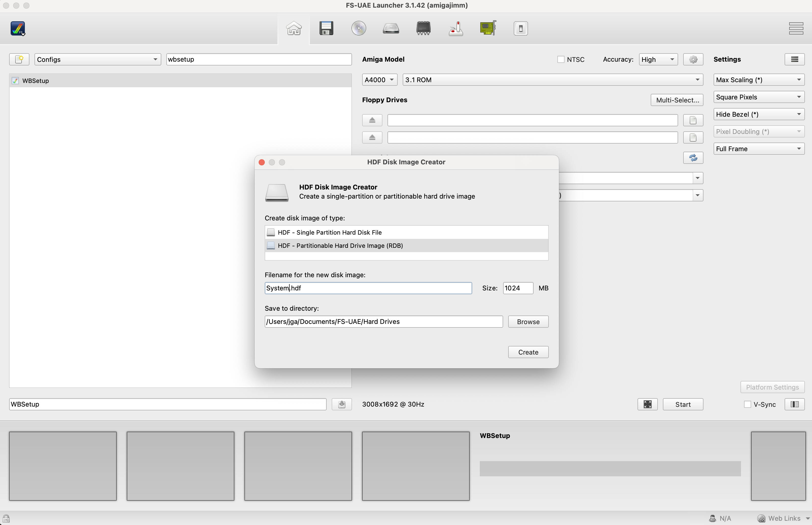This screenshot has height=525, width=812.
Task: Click the new configuration icon button
Action: click(x=19, y=59)
